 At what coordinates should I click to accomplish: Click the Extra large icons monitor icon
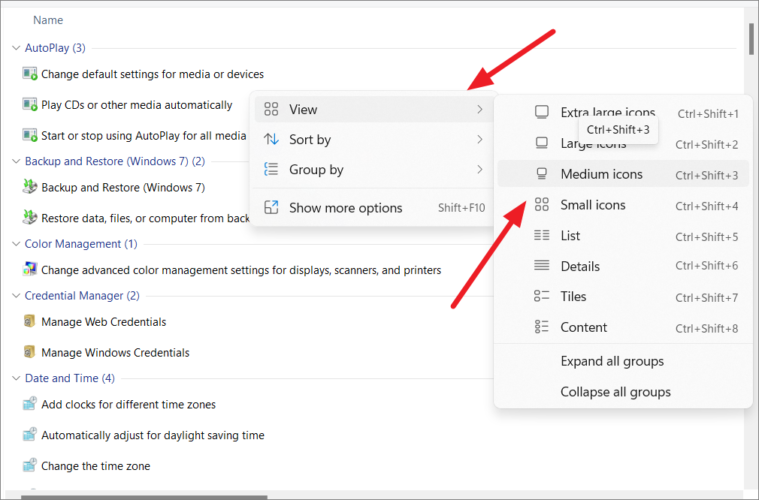[542, 112]
